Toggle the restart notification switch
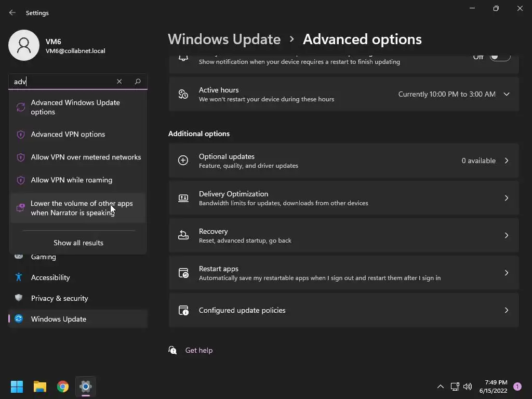 [x=500, y=57]
